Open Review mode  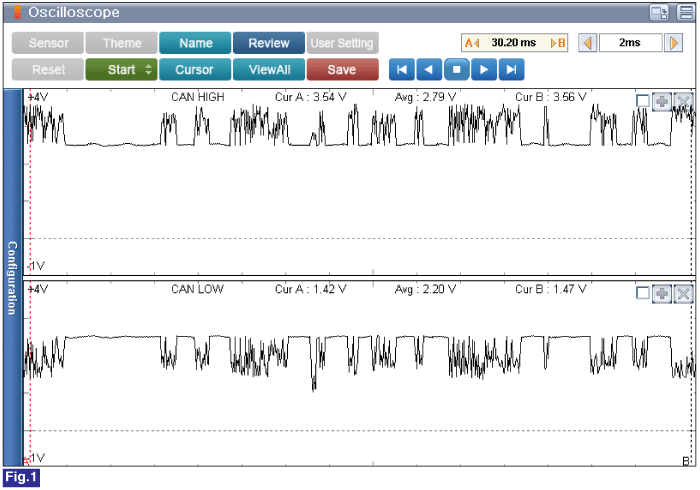point(269,43)
